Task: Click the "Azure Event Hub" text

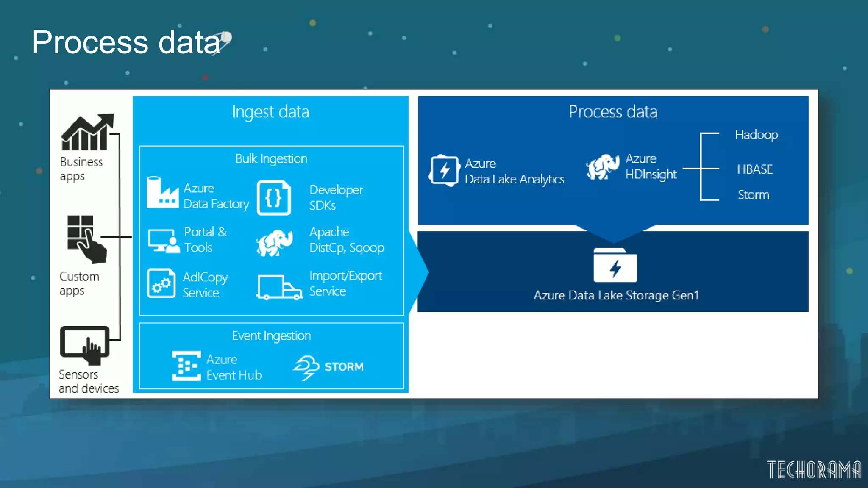Action: coord(234,367)
